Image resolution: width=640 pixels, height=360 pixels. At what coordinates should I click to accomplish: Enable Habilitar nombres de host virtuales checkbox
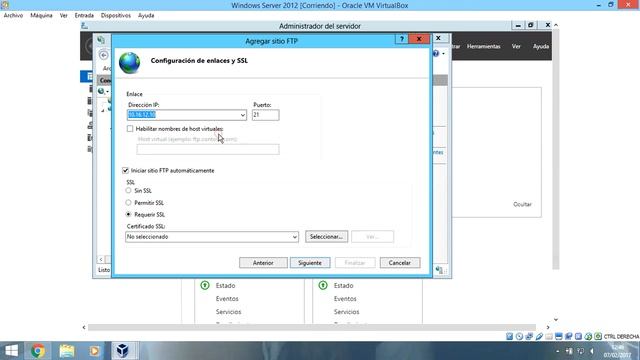pos(130,129)
